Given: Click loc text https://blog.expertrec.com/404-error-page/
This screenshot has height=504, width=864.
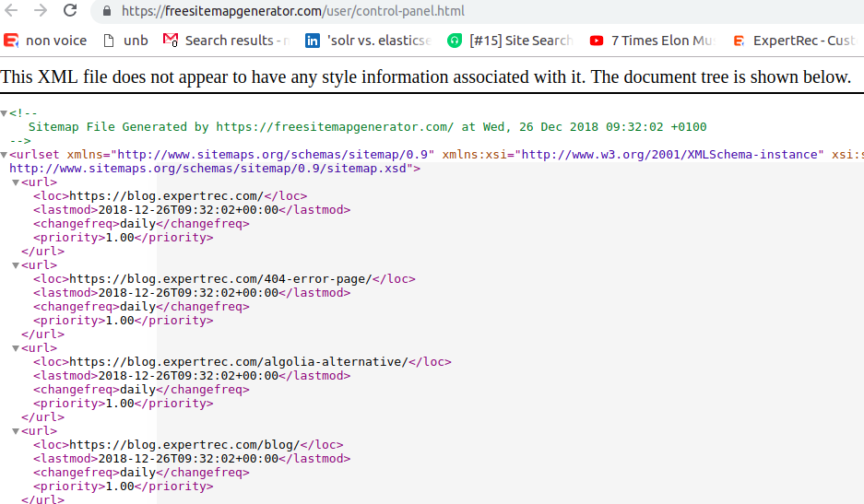Looking at the screenshot, I should 220,278.
